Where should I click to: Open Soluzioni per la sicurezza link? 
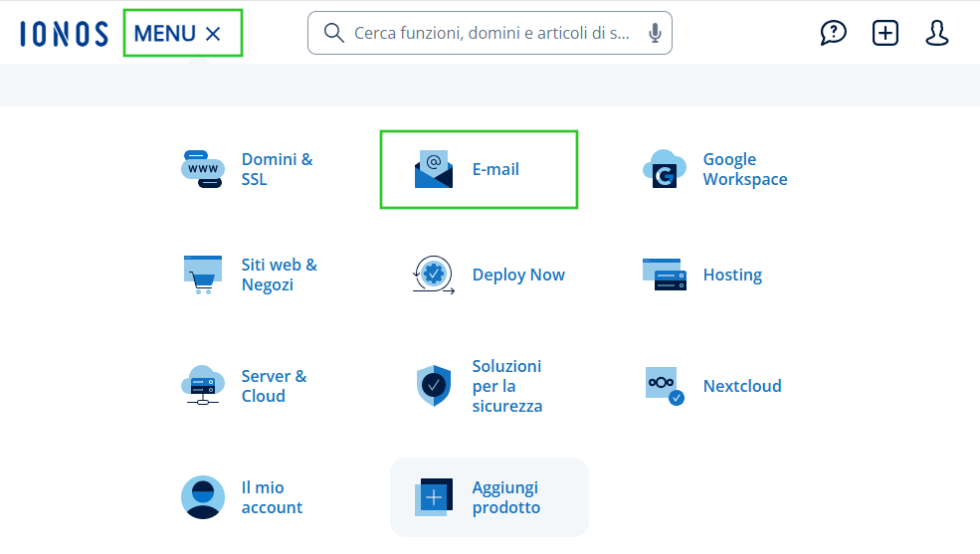[506, 386]
